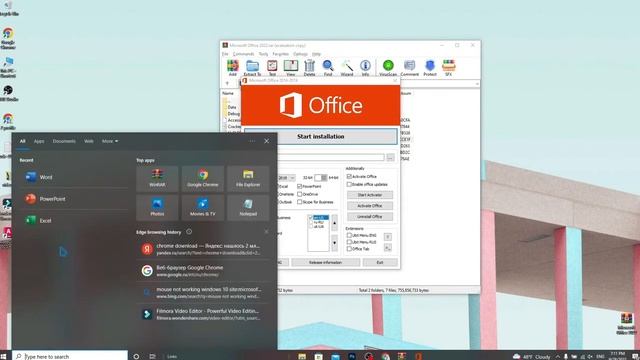640x360 pixels.
Task: Click the language list up arrow button
Action: (x=334, y=223)
